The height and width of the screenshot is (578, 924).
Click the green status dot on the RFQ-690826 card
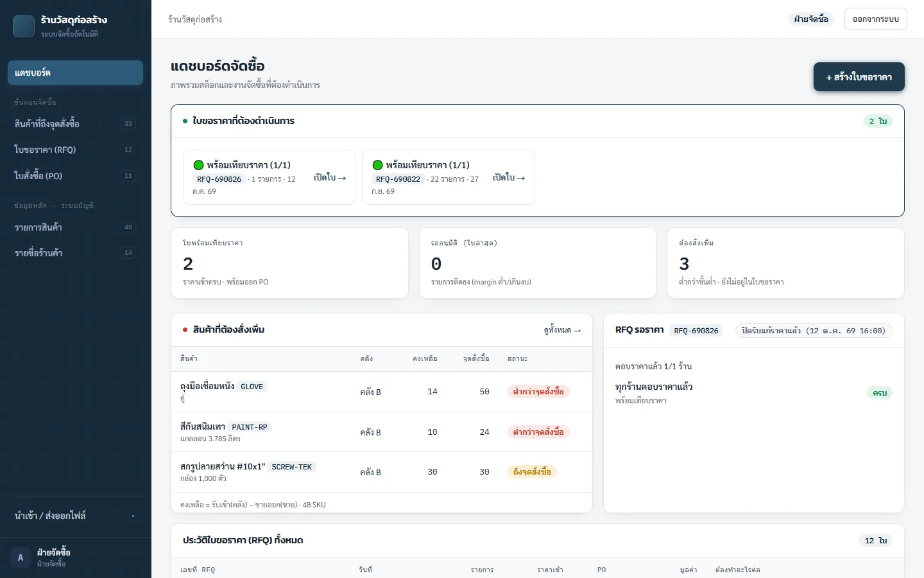pyautogui.click(x=199, y=165)
